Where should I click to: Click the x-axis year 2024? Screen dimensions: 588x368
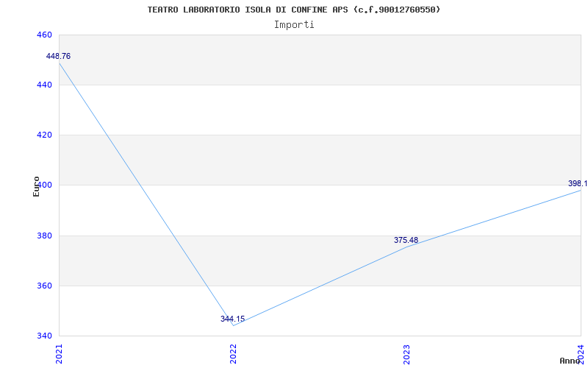581,354
